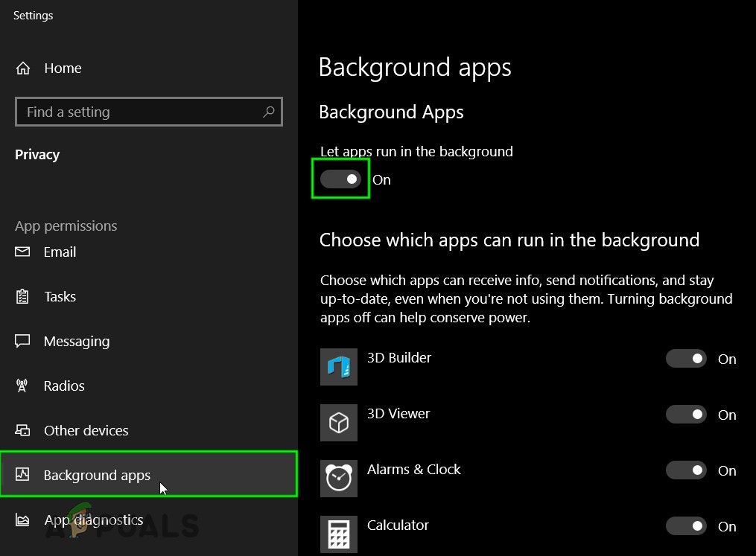This screenshot has height=556, width=756.
Task: Click the Messaging speech bubble icon
Action: coord(22,342)
